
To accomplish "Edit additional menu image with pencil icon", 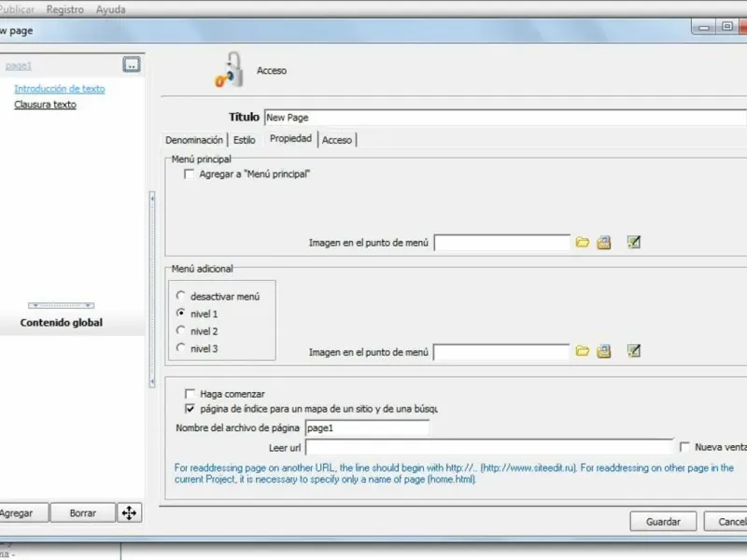I will click(x=634, y=351).
